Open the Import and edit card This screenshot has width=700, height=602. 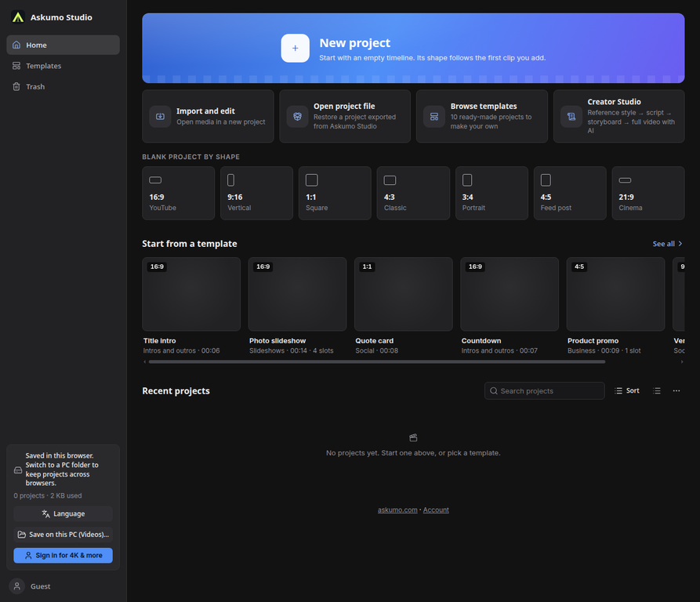[208, 117]
